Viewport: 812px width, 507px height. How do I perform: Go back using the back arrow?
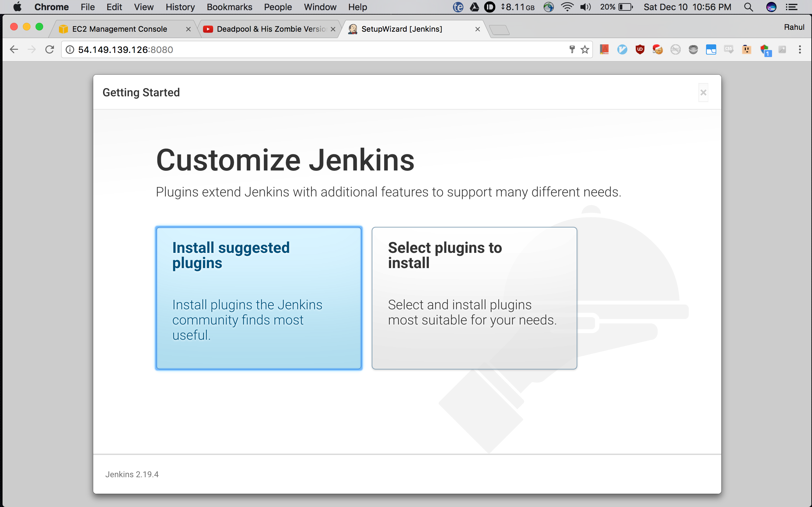pyautogui.click(x=14, y=49)
